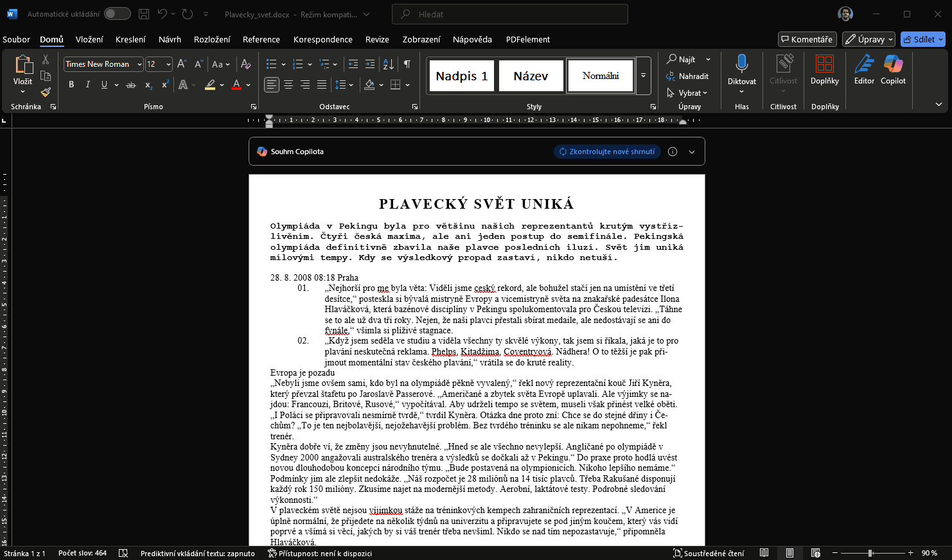Toggle bold formatting

[x=71, y=85]
